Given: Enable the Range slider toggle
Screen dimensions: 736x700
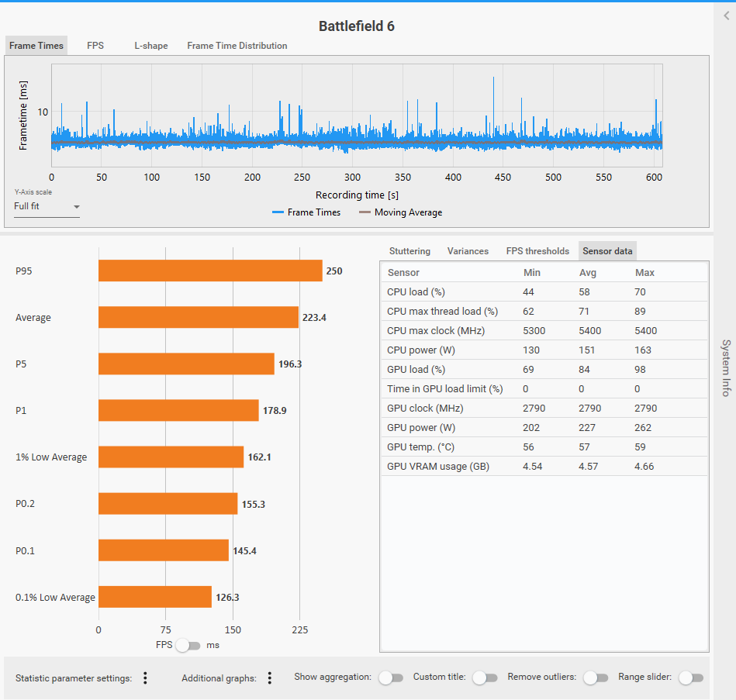Looking at the screenshot, I should (x=690, y=678).
